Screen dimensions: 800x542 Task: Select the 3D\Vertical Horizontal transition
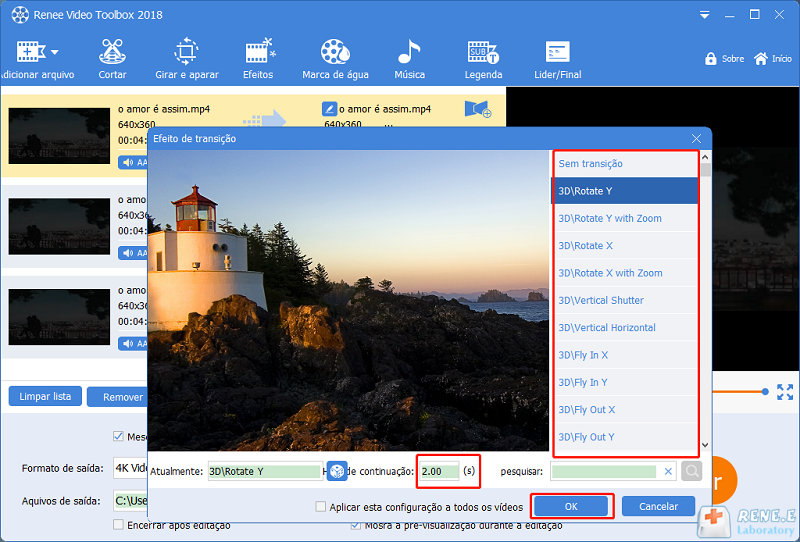pyautogui.click(x=624, y=328)
